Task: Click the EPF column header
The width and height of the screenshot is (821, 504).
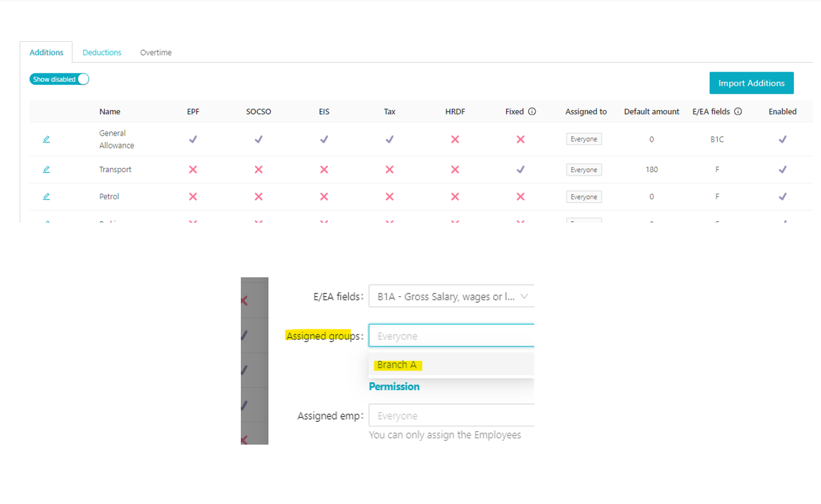Action: [x=193, y=112]
